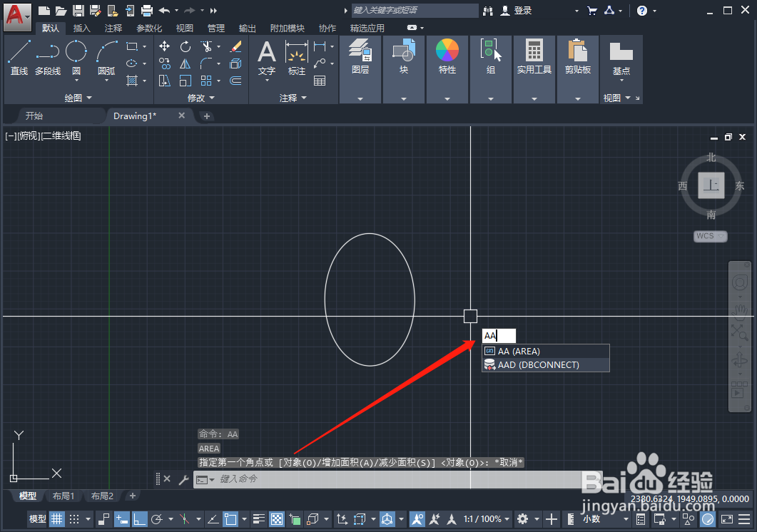This screenshot has width=757, height=532.
Task: Choose AAD (DBCONNECT) suggestion
Action: click(x=546, y=364)
